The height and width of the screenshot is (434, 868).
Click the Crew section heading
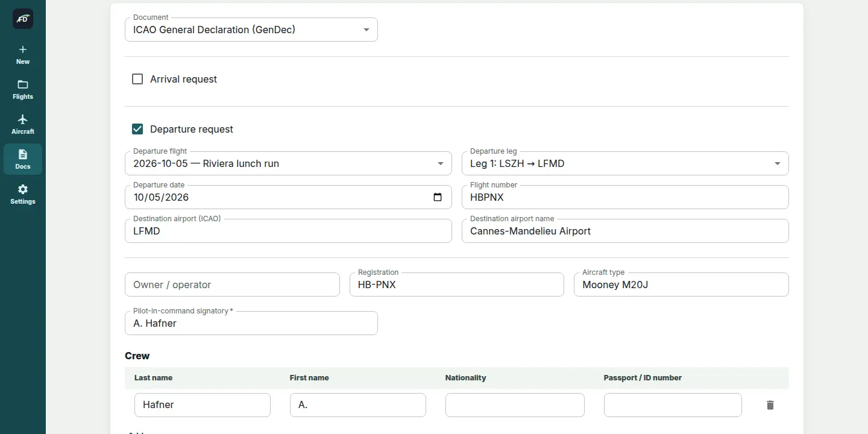pos(137,356)
